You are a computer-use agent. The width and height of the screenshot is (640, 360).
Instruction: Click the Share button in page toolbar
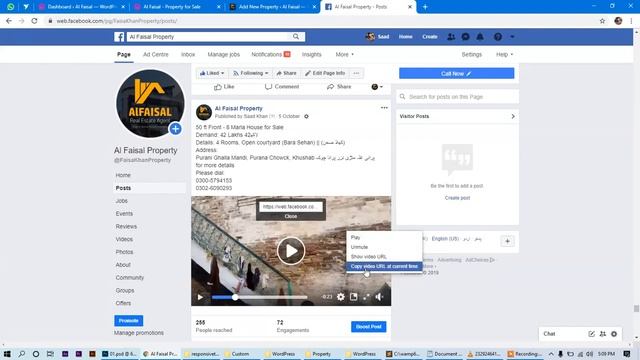pyautogui.click(x=287, y=73)
